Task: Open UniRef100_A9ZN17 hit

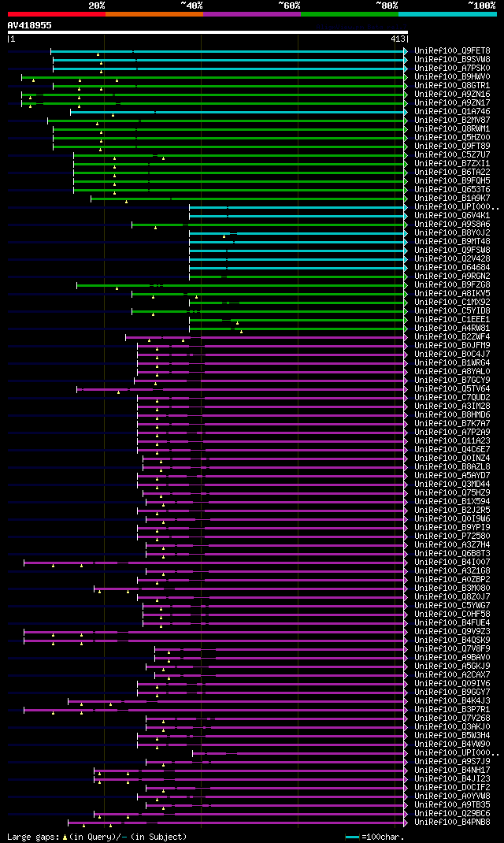Action: 452,102
